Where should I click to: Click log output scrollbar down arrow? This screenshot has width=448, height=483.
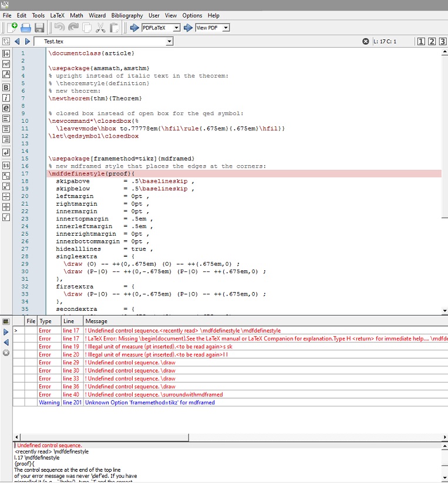point(444,478)
